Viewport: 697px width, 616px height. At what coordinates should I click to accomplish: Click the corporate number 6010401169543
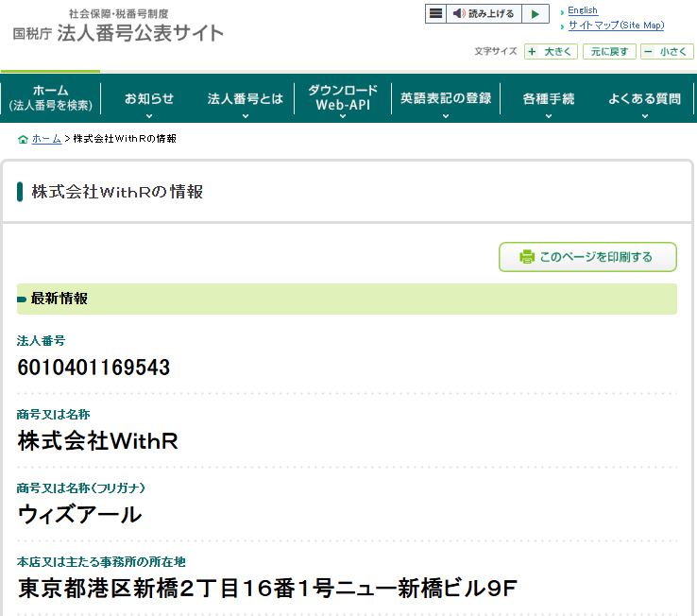pyautogui.click(x=93, y=368)
